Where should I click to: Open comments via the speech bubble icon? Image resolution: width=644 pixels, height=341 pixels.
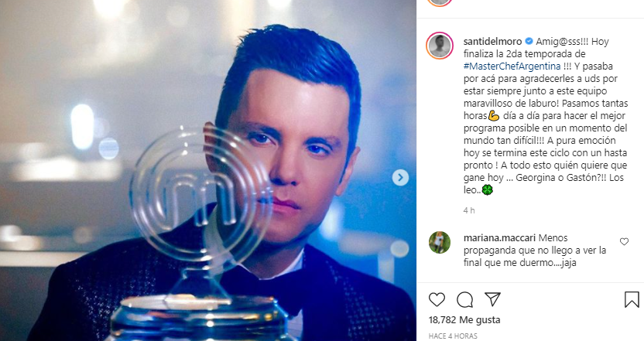[x=464, y=299]
